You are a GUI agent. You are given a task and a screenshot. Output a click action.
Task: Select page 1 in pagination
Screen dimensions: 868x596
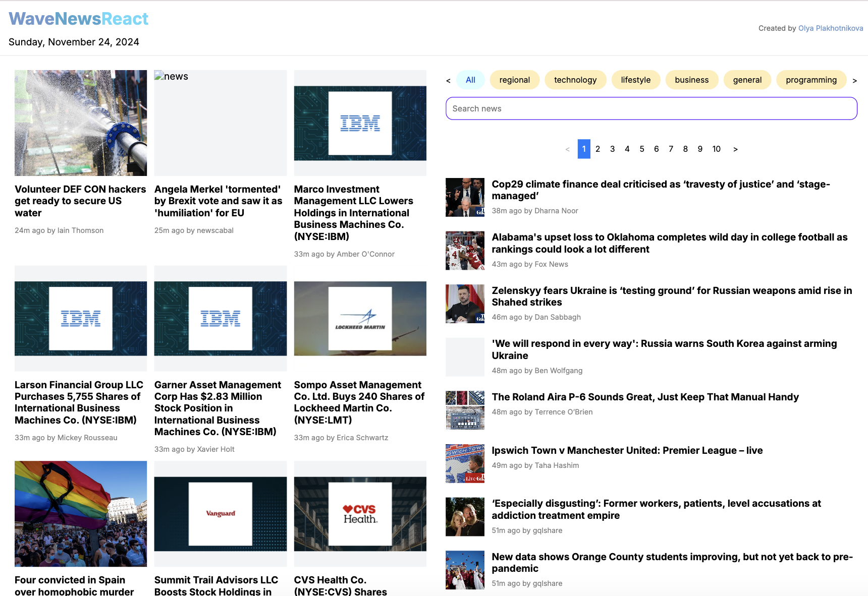click(x=584, y=149)
